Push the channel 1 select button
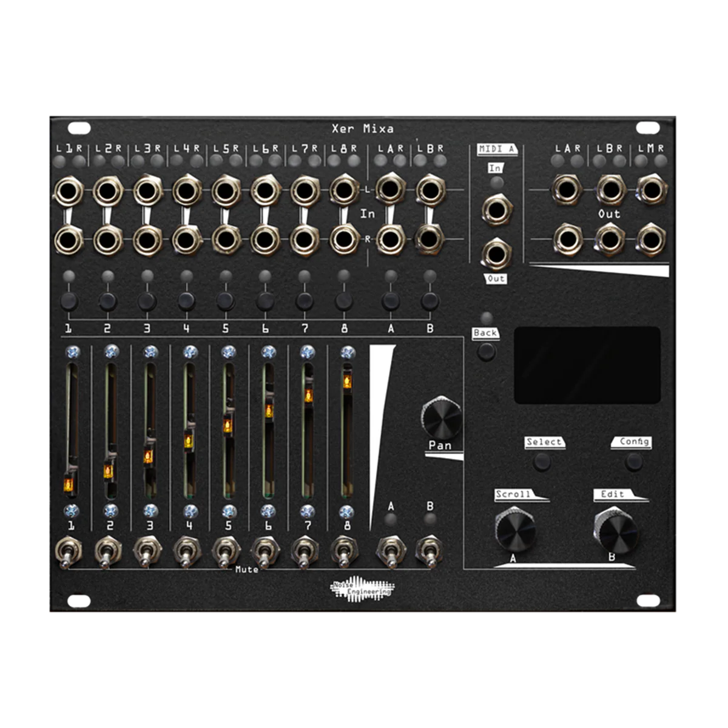This screenshot has height=728, width=728. 69,301
